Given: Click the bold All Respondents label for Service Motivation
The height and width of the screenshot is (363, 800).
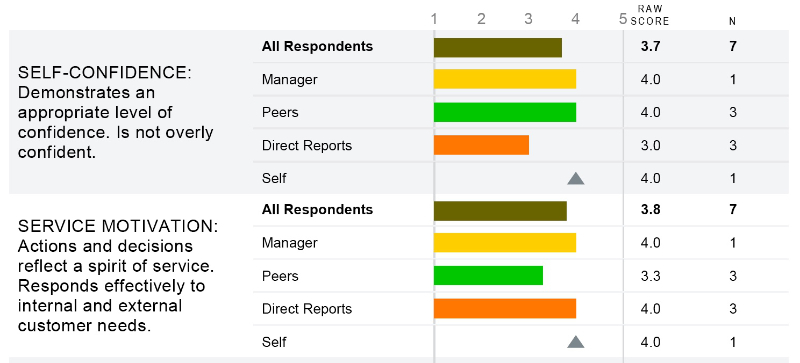Looking at the screenshot, I should pyautogui.click(x=317, y=210).
